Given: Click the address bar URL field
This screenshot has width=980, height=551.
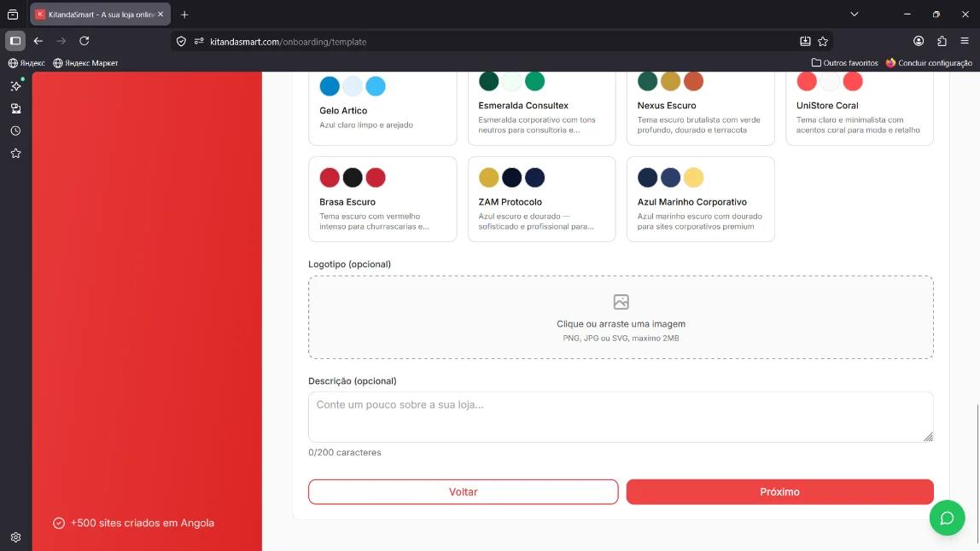Looking at the screenshot, I should [500, 42].
